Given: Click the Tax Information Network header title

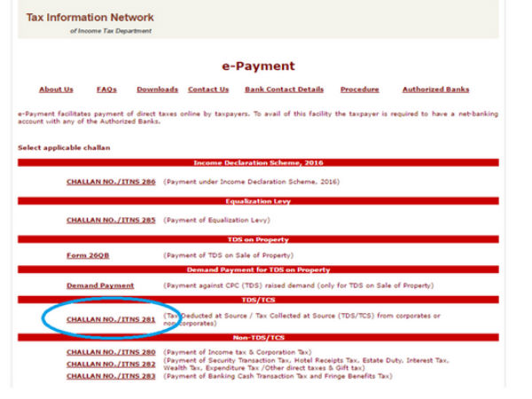Looking at the screenshot, I should (90, 18).
